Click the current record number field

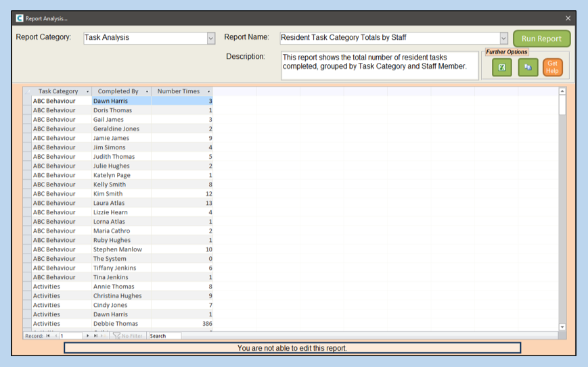tap(70, 336)
